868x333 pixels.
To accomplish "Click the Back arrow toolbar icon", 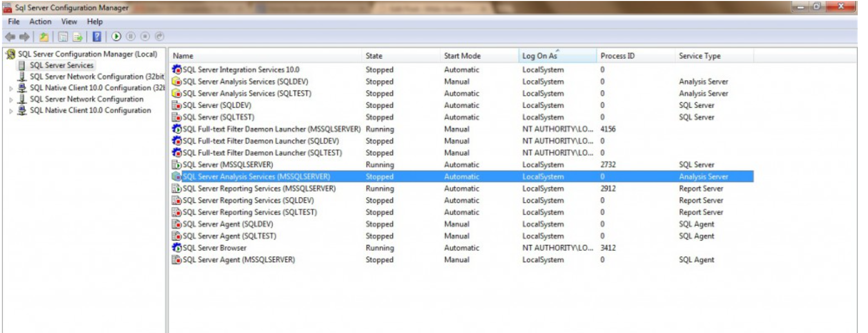I will 10,37.
